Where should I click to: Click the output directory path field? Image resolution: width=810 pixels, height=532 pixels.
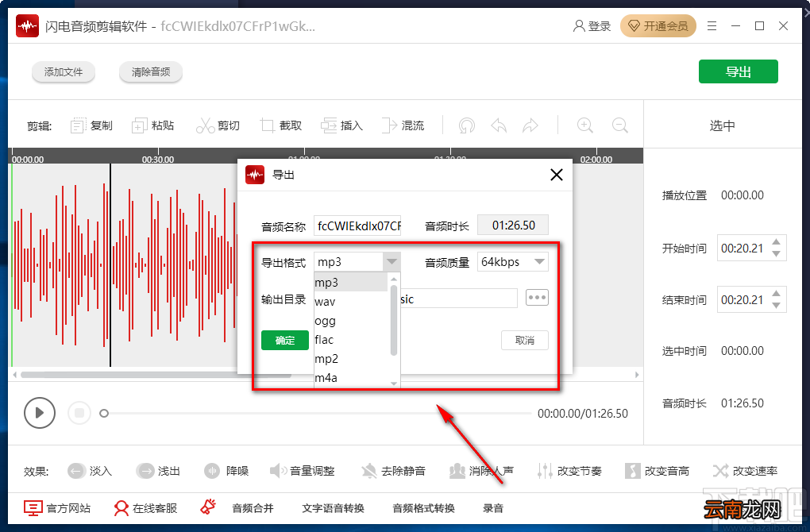tap(459, 299)
